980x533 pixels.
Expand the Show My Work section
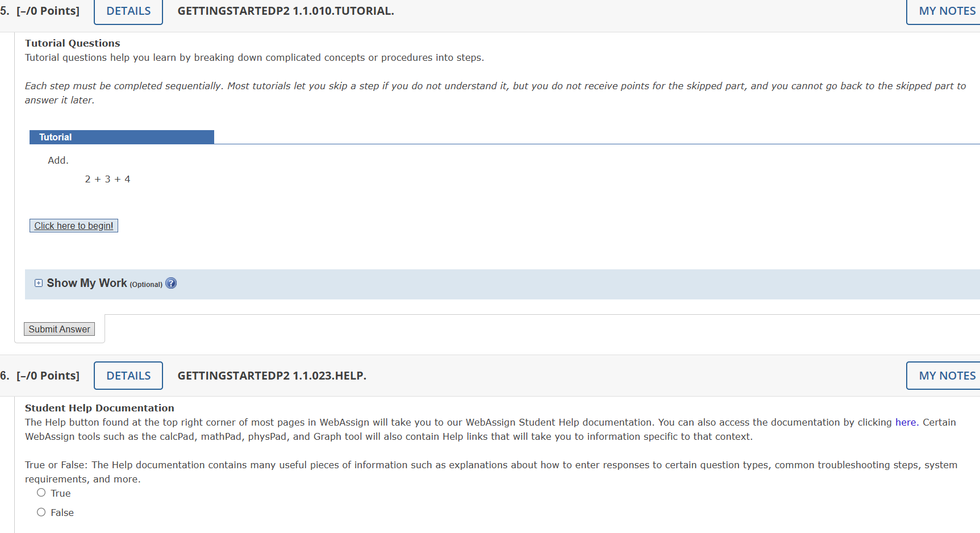point(39,283)
